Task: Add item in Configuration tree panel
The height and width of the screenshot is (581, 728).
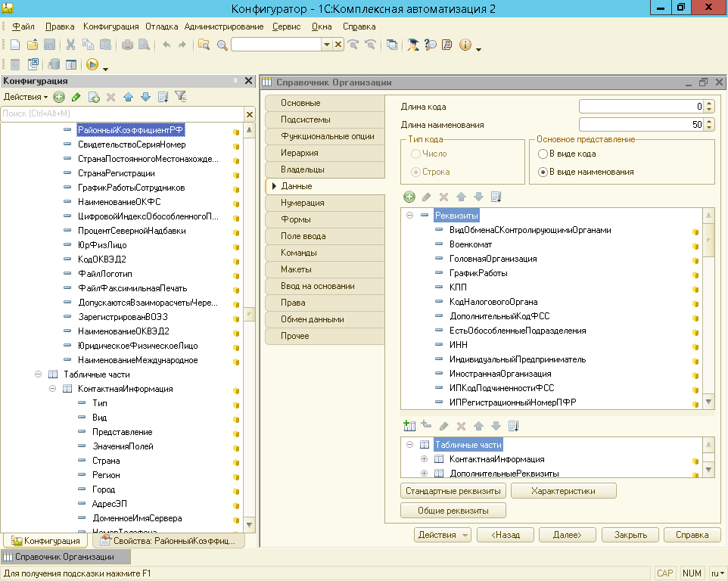Action: 59,97
